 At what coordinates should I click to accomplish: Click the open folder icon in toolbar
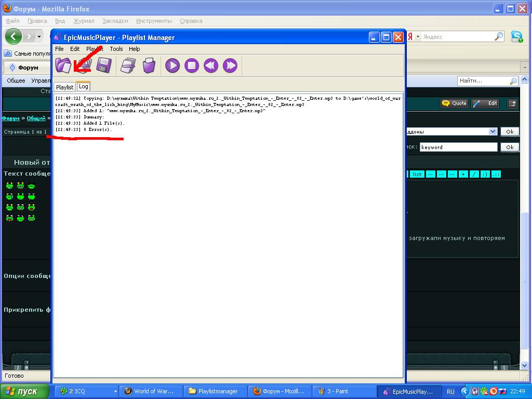(63, 65)
